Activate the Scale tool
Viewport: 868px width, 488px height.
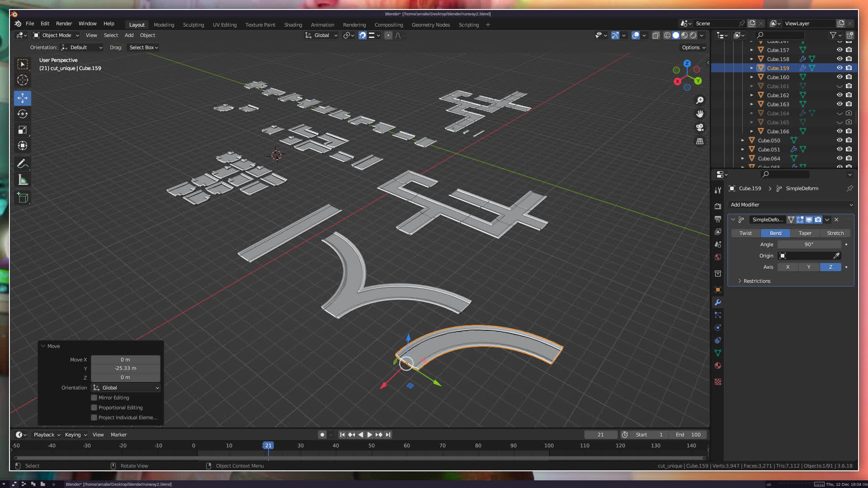[23, 130]
